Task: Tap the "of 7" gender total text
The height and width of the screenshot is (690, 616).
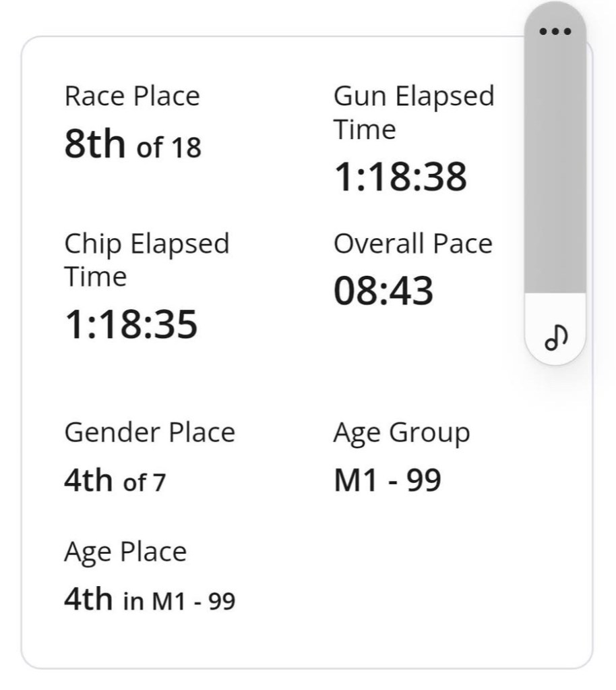Action: click(144, 483)
